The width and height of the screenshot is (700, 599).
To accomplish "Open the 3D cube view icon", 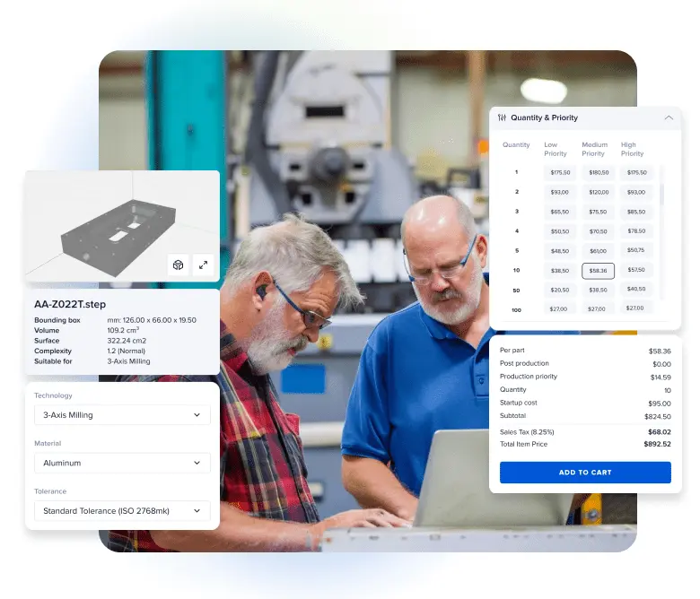I will pos(178,265).
